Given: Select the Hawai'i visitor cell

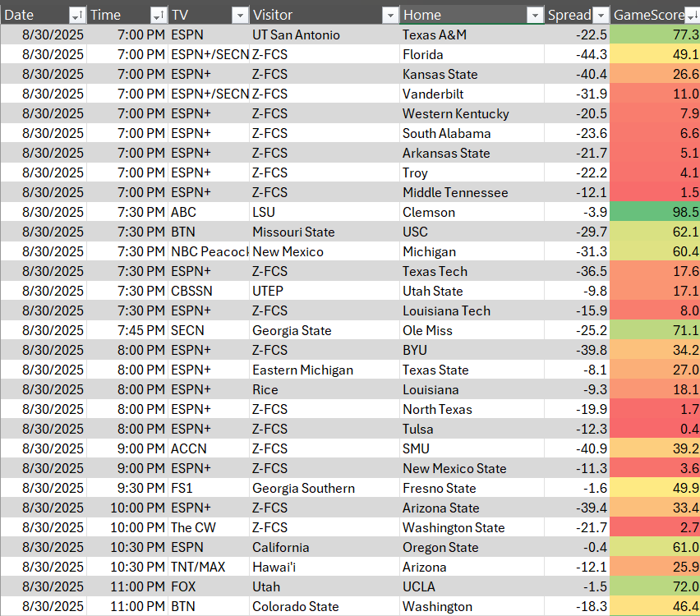Looking at the screenshot, I should [325, 567].
